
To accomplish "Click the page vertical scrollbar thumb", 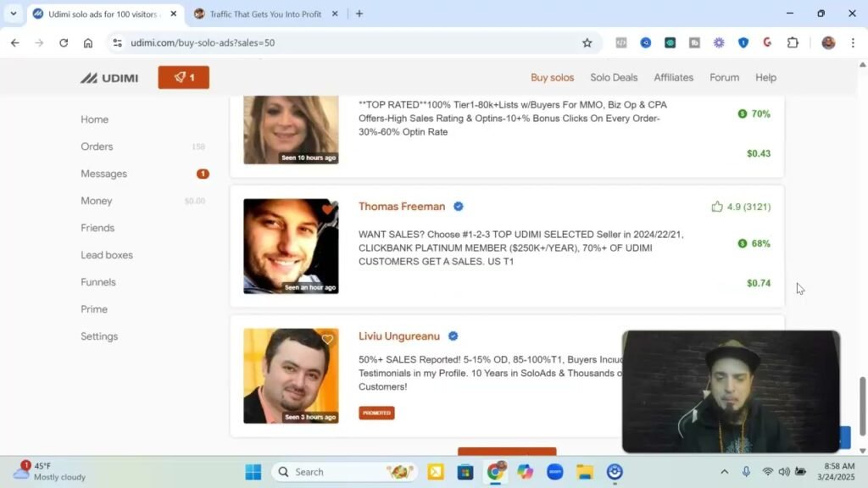I will 862,407.
